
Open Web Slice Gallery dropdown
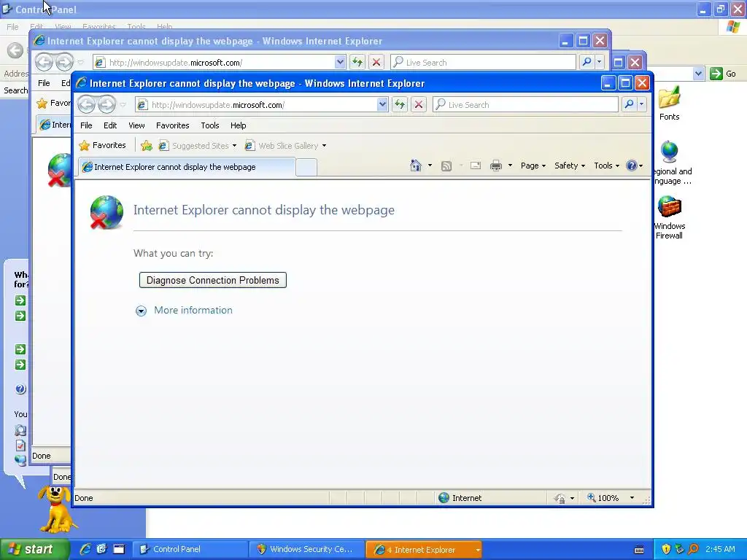pyautogui.click(x=324, y=146)
